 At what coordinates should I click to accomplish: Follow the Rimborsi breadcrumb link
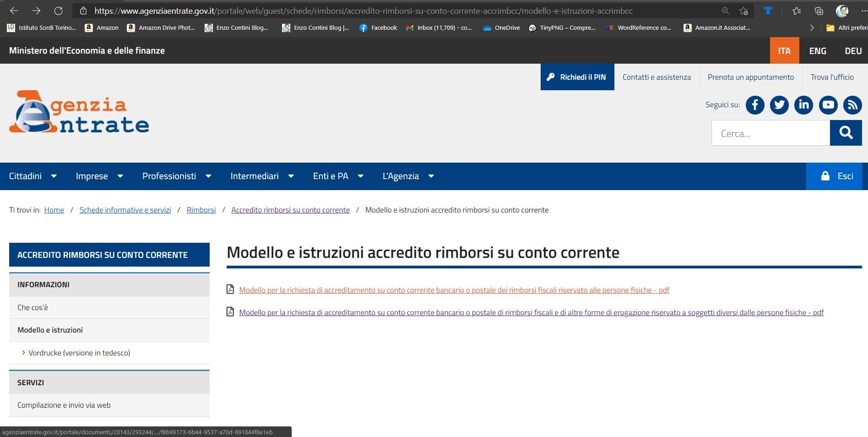pyautogui.click(x=201, y=210)
